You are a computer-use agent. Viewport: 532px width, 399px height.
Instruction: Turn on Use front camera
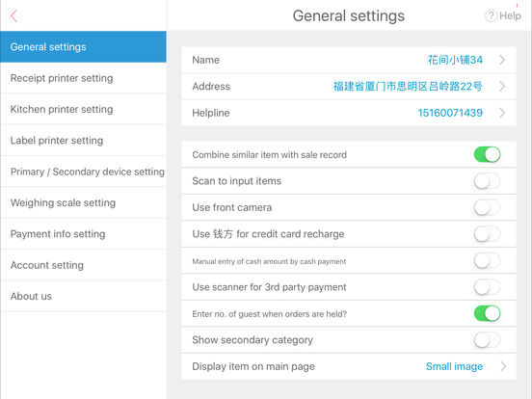487,207
